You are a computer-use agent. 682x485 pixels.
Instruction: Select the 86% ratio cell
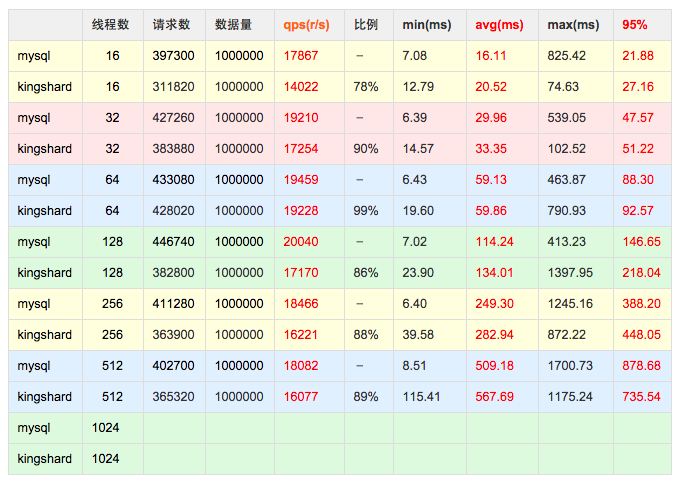pos(366,273)
